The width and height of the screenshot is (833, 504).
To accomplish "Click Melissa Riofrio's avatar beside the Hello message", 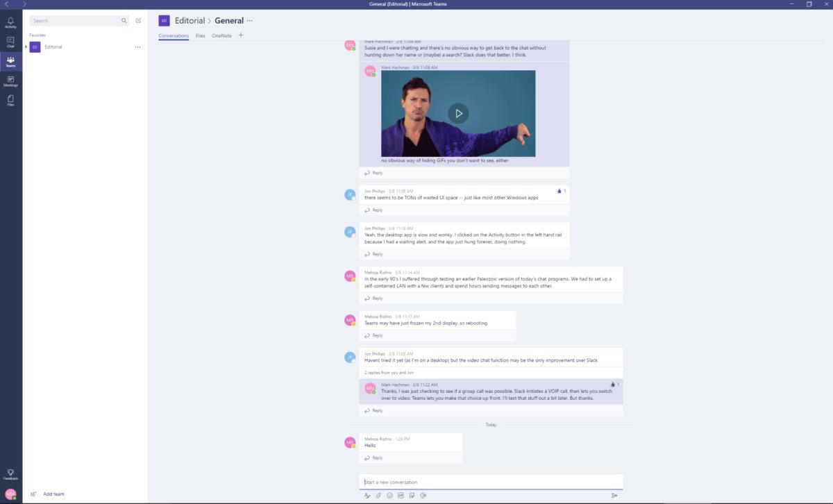I will (350, 443).
